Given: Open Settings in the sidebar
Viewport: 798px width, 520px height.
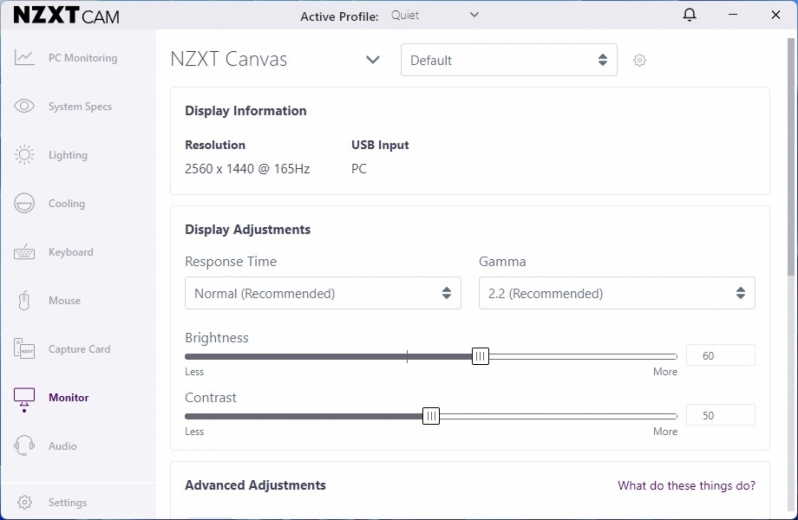Looking at the screenshot, I should [67, 502].
